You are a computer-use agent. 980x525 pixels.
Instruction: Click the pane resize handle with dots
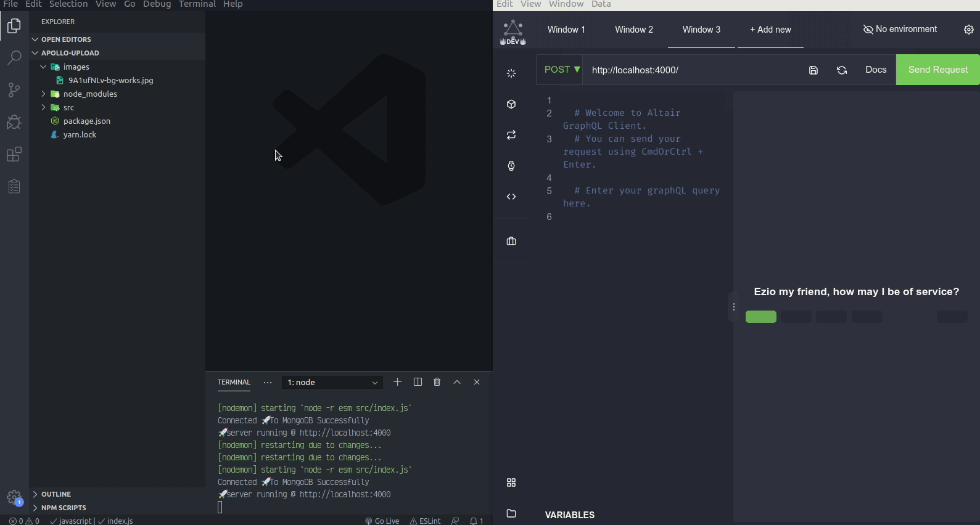pyautogui.click(x=733, y=306)
